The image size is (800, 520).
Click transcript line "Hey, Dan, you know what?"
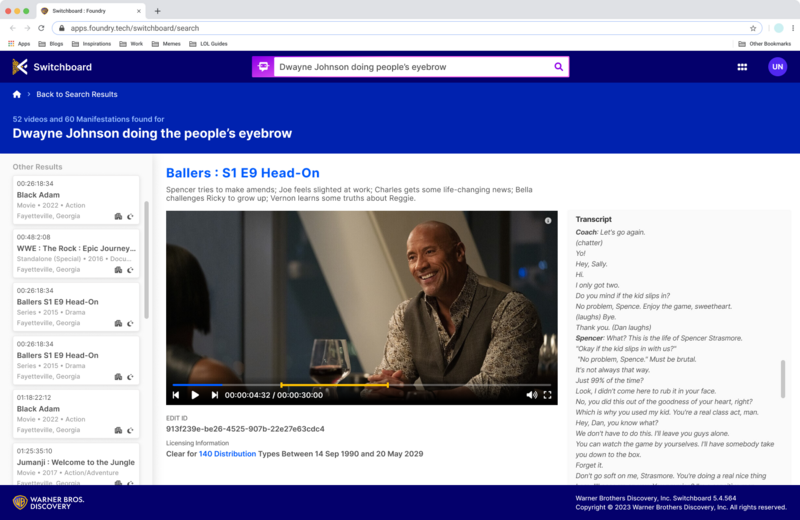pyautogui.click(x=616, y=423)
